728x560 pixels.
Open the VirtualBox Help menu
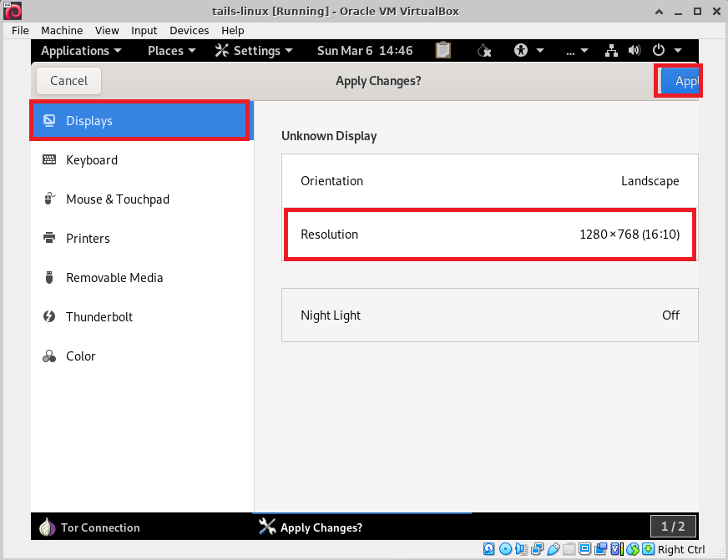[233, 31]
